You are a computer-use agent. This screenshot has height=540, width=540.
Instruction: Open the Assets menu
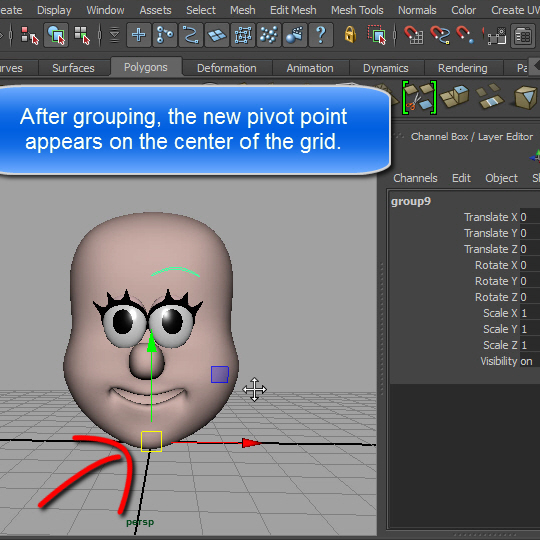(155, 10)
